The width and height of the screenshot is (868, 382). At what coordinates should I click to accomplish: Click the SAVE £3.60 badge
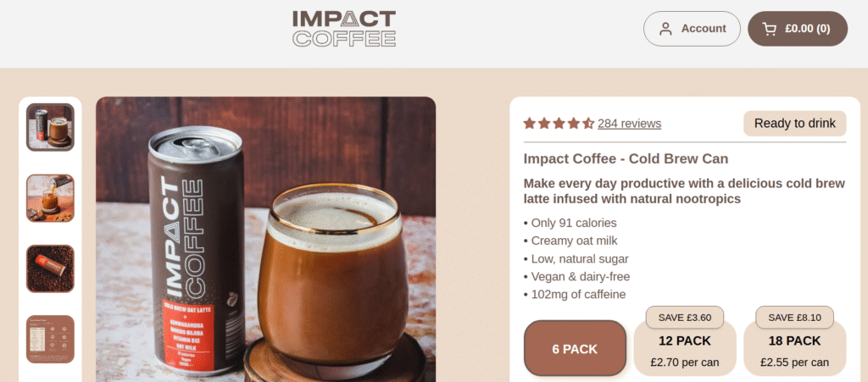[x=685, y=318]
